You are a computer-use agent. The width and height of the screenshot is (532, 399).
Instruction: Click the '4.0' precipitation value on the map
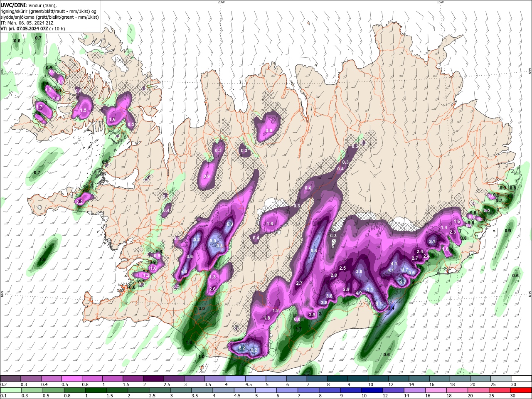click(359, 293)
